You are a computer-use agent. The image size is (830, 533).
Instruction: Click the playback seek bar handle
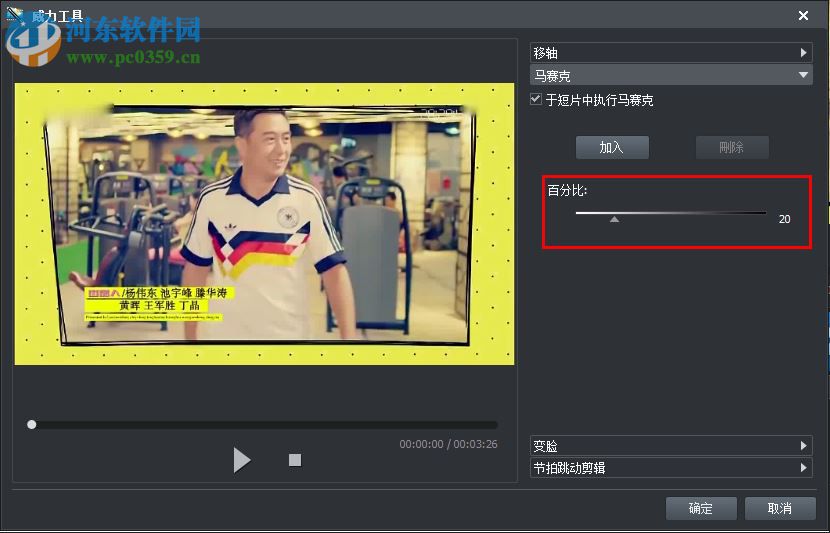click(32, 424)
